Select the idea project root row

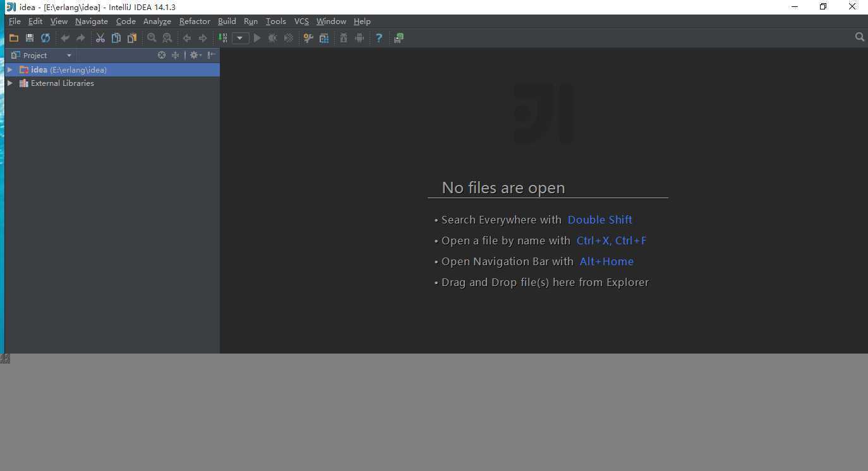(112, 69)
